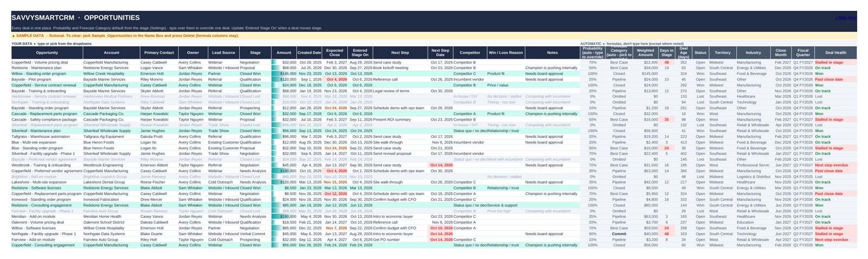Screen dimensions: 868x259
Task: Click 'Present ROI summary' next step cell
Action: tap(400, 119)
